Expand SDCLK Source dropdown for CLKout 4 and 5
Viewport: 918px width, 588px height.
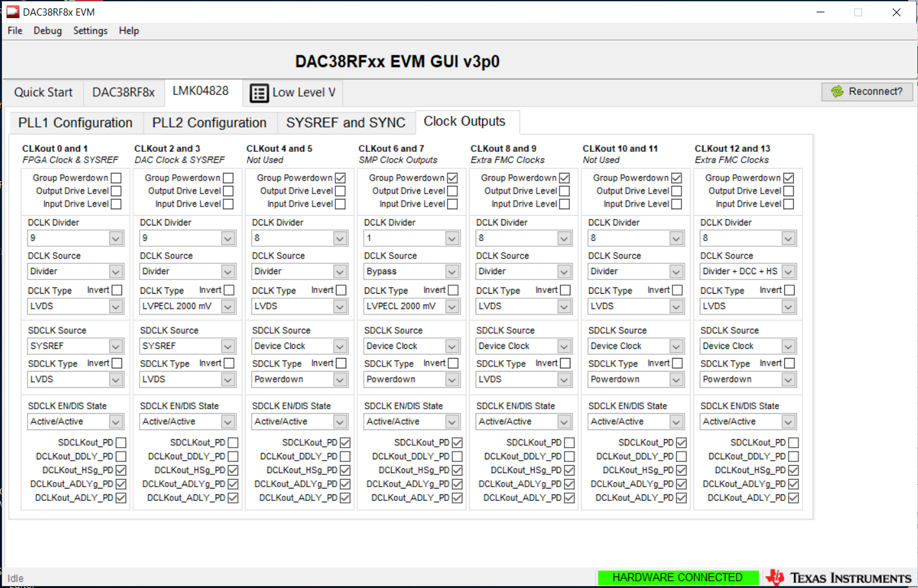[x=300, y=346]
